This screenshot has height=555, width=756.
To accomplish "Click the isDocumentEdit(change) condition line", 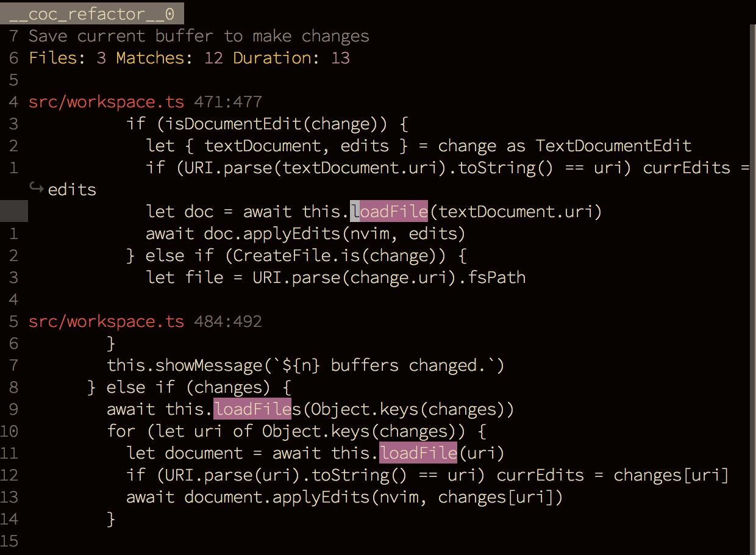I will click(x=267, y=124).
